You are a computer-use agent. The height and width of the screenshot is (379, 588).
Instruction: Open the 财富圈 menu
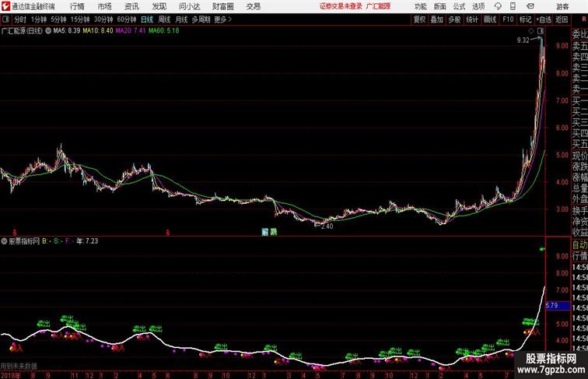222,6
